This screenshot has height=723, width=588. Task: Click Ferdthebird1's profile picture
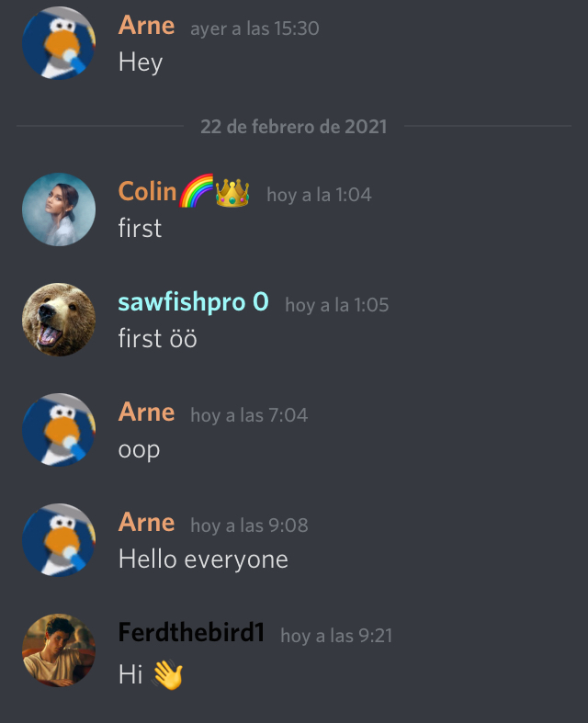pyautogui.click(x=59, y=650)
